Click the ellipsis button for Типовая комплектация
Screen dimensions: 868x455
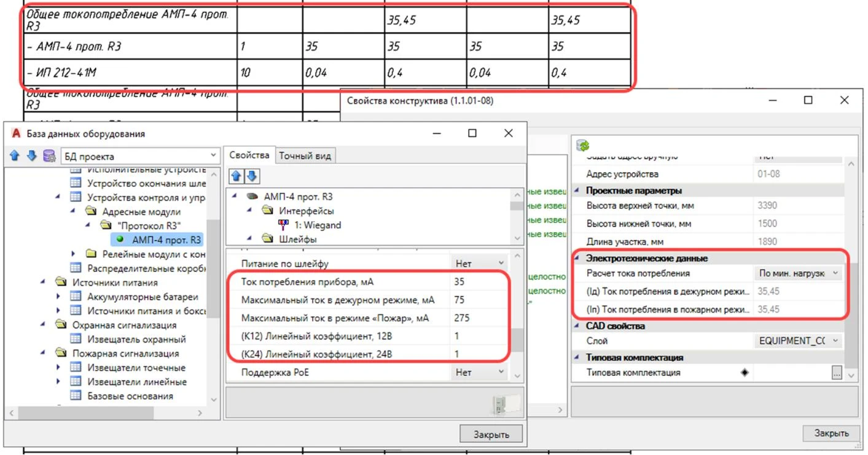tap(836, 372)
